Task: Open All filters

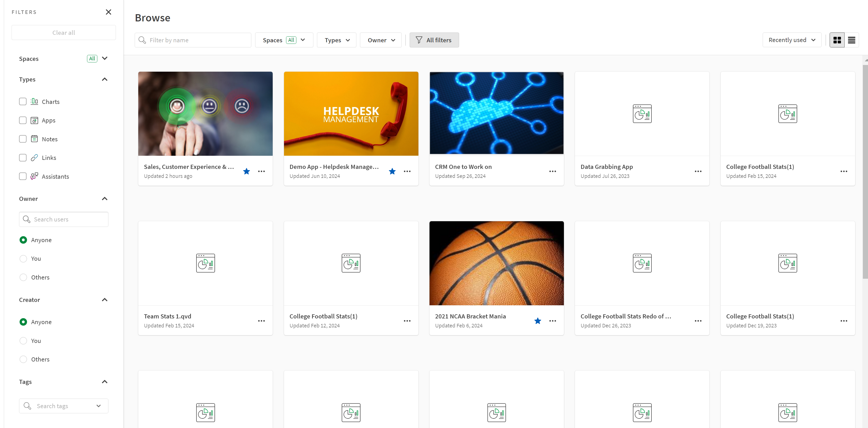Action: pos(434,40)
